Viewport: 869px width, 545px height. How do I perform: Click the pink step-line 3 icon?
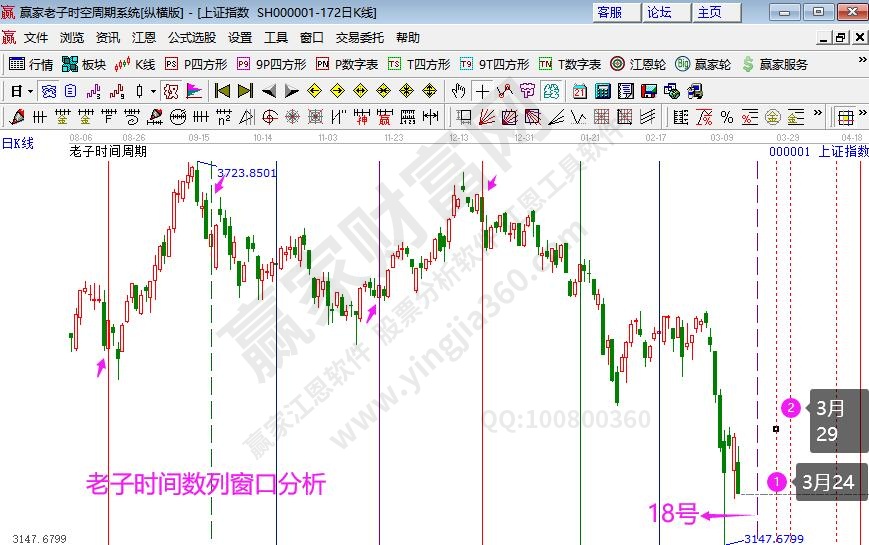[x=93, y=91]
